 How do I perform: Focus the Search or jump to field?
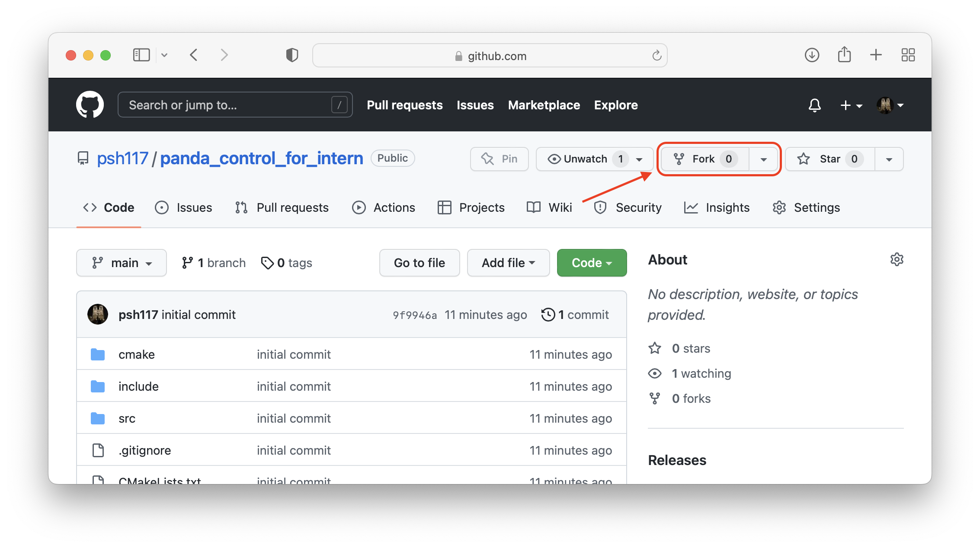point(229,105)
